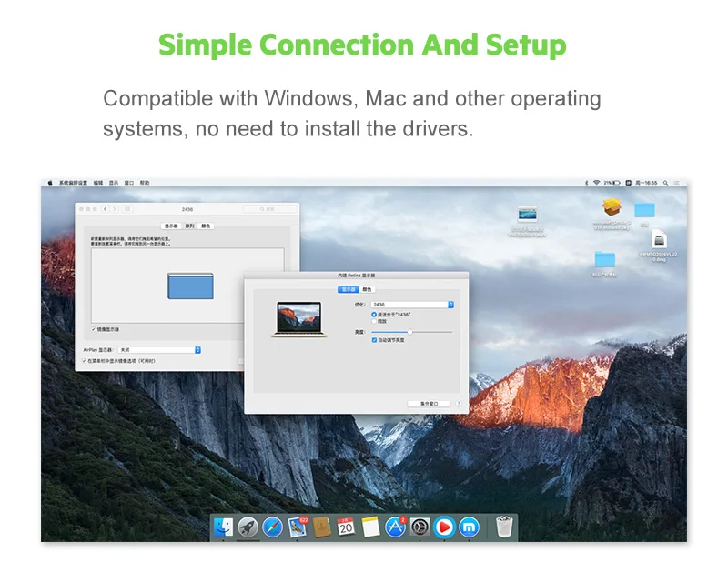Viewport: 728px width, 582px height.
Task: Select folder right of the .pkg installer
Action: [x=644, y=210]
